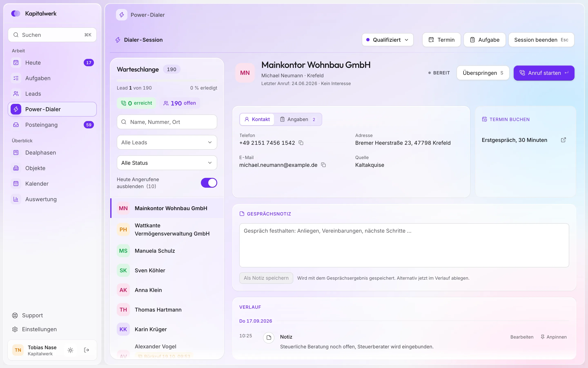Switch to light theme with sun icon
The height and width of the screenshot is (368, 588).
point(70,350)
